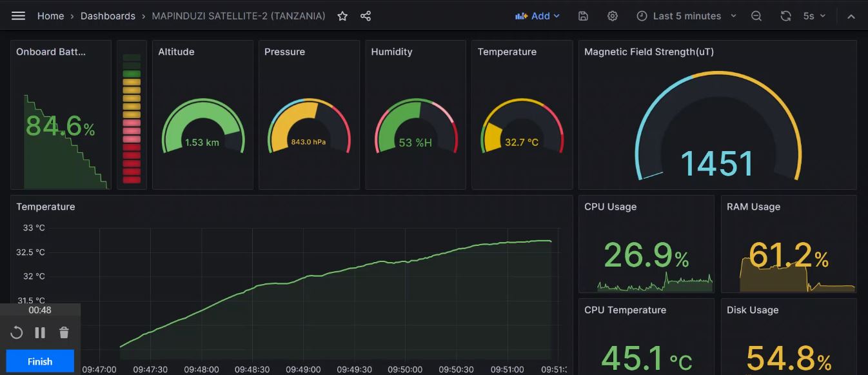Open the hamburger navigation menu
The width and height of the screenshot is (868, 375).
click(18, 16)
